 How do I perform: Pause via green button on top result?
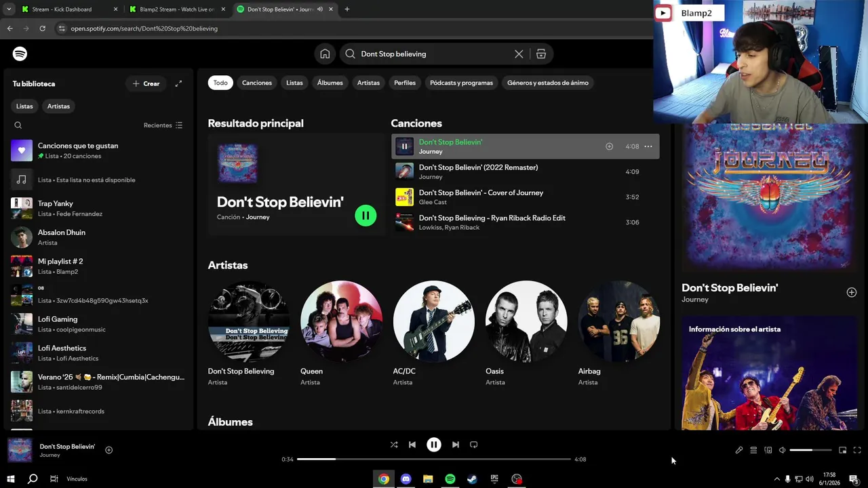366,216
